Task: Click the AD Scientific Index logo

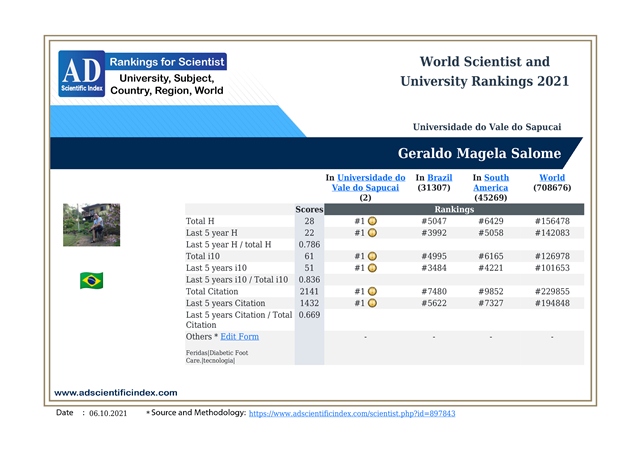Action: coord(82,73)
